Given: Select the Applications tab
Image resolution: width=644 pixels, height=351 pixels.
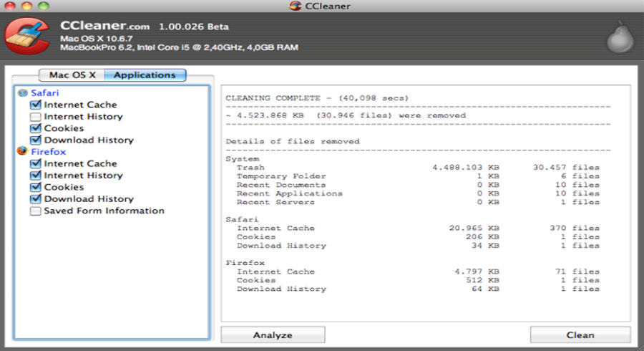Looking at the screenshot, I should tap(145, 74).
